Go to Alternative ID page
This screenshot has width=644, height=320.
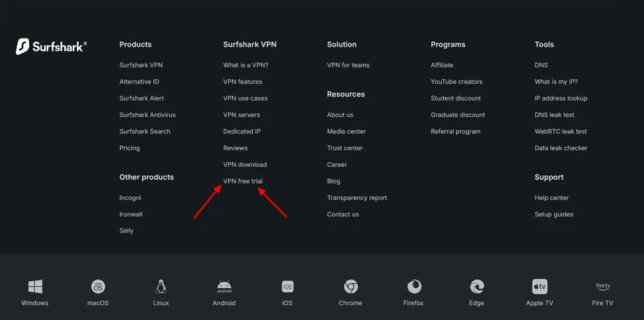click(139, 82)
